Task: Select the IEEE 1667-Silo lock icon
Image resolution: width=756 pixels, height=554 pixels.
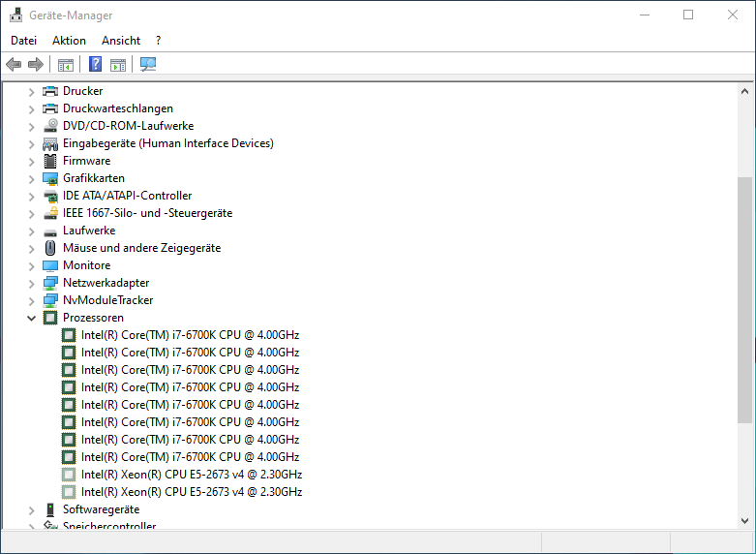Action: 50,213
